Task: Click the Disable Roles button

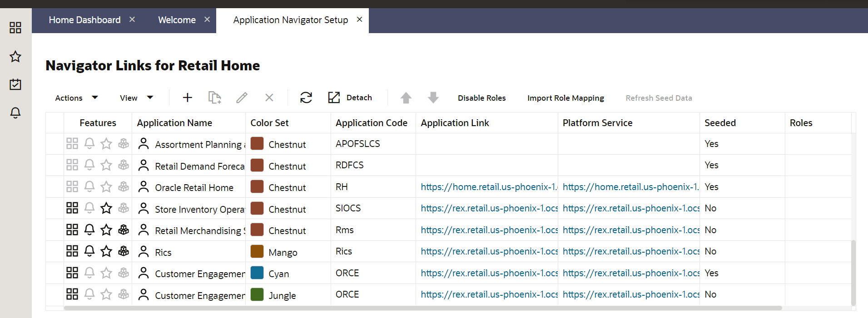Action: pyautogui.click(x=481, y=98)
